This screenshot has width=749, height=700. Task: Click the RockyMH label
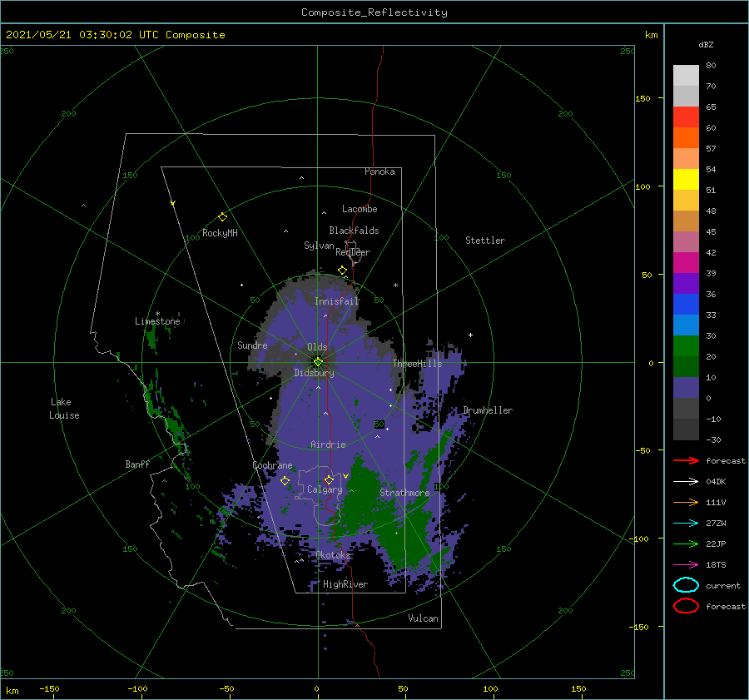pyautogui.click(x=220, y=233)
